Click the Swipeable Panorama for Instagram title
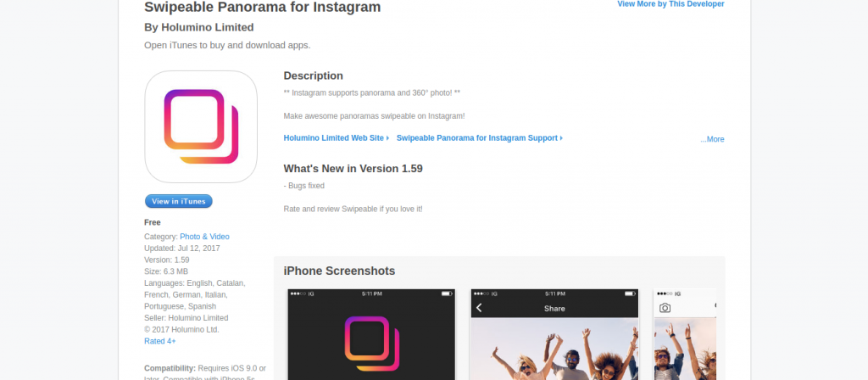 pos(263,7)
